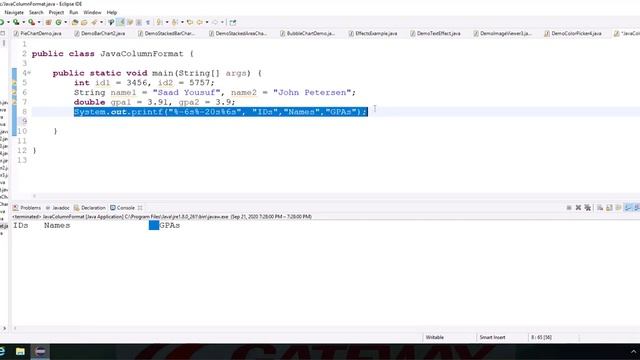Click the Run External Tools icon
The height and width of the screenshot is (360, 640).
tap(31, 22)
